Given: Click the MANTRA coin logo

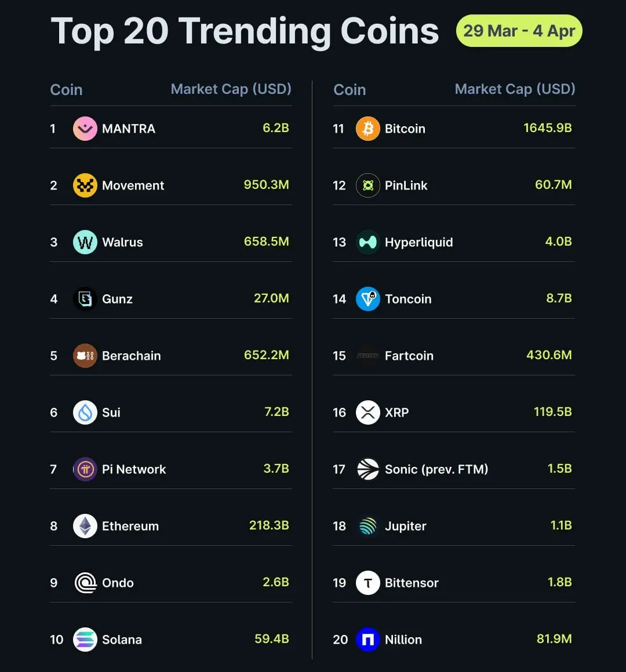Looking at the screenshot, I should click(85, 129).
